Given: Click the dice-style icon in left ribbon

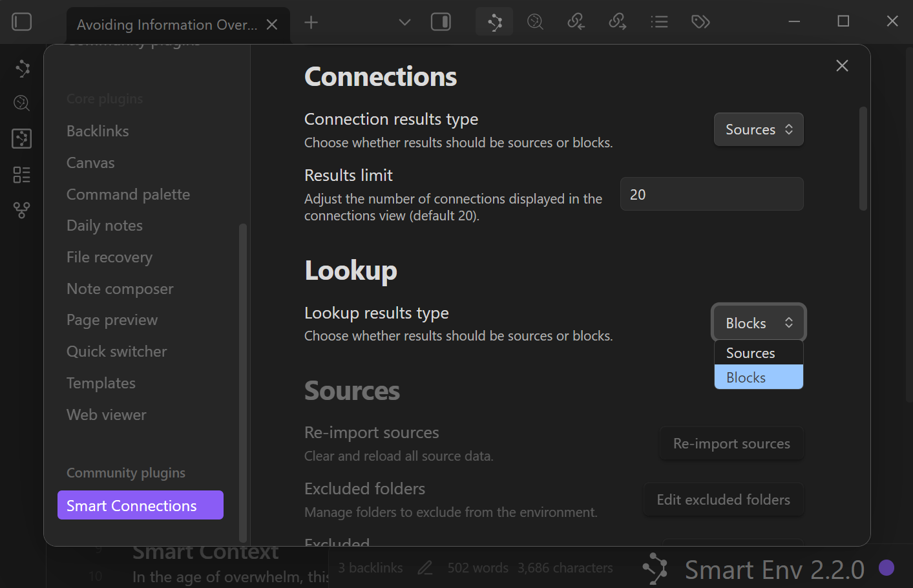Looking at the screenshot, I should point(22,138).
